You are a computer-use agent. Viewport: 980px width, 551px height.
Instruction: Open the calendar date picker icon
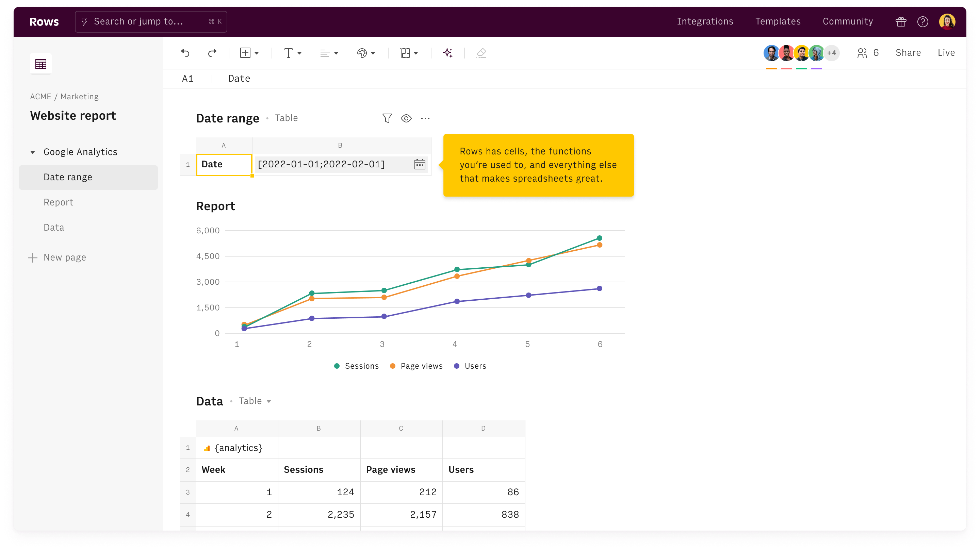(420, 164)
